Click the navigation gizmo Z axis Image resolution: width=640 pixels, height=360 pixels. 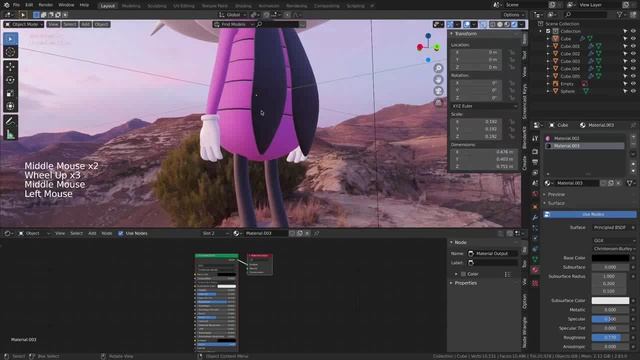[x=428, y=36]
